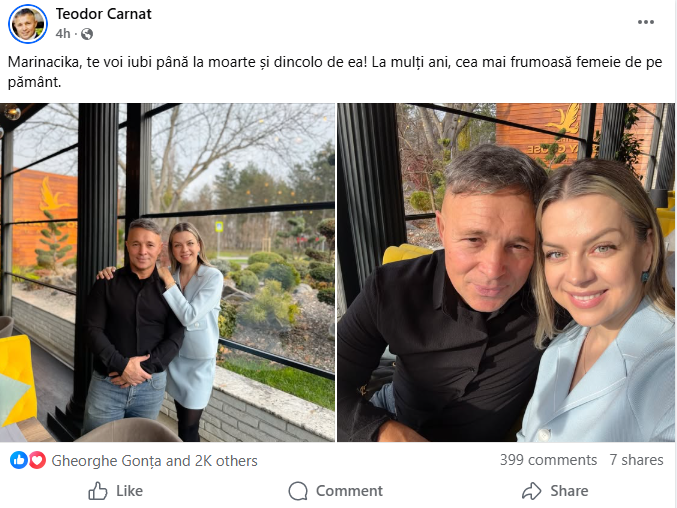This screenshot has width=677, height=508.
Task: Open the right close-up selfie photo
Action: [x=506, y=272]
